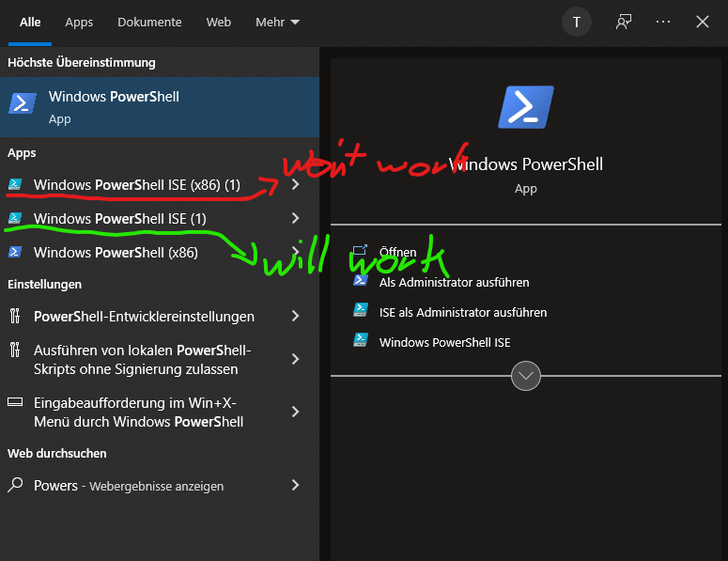Click the Windows PowerShell ISE icon in preview pane
The width and height of the screenshot is (728, 561).
361,340
